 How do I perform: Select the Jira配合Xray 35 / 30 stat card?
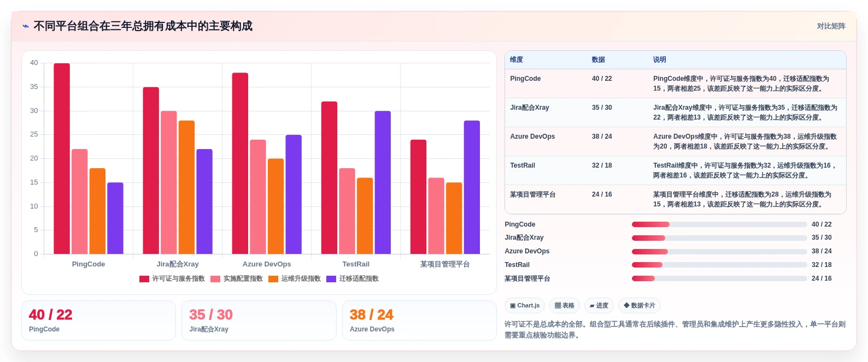coord(259,321)
